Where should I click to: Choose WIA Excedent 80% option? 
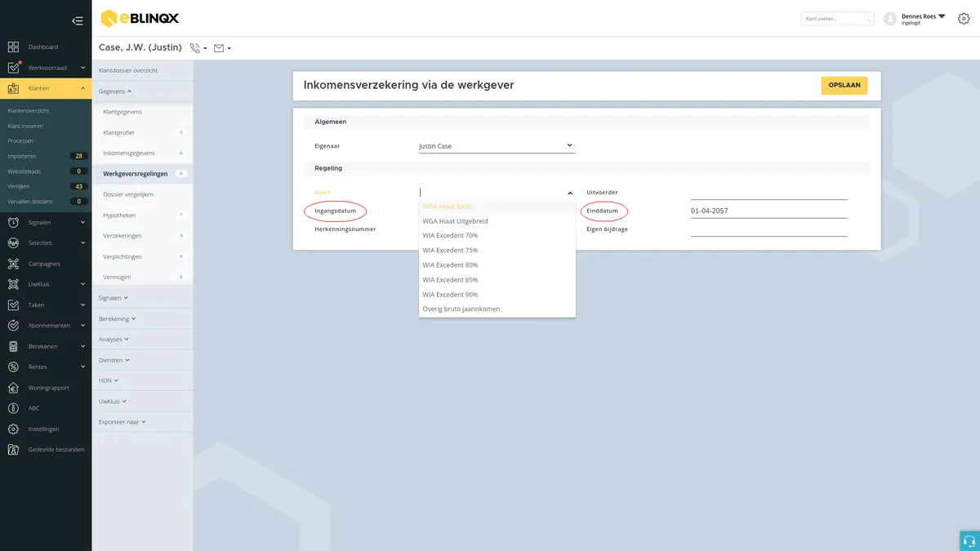coord(497,265)
